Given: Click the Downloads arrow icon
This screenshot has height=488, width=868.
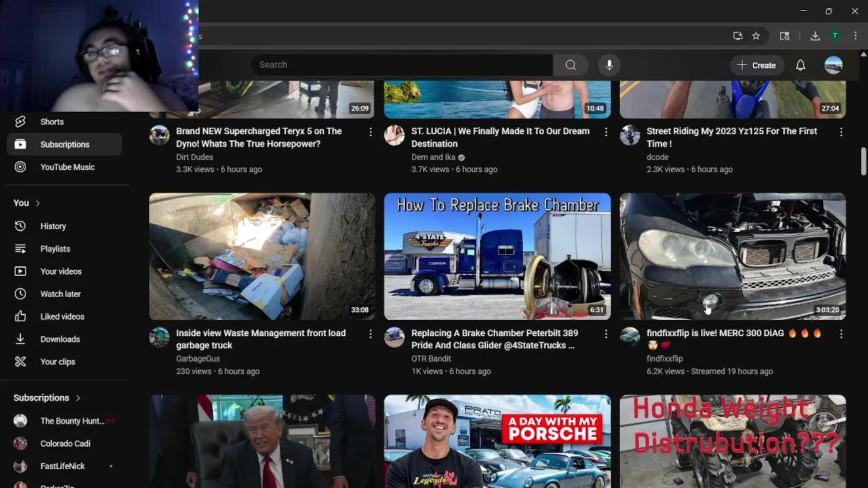Looking at the screenshot, I should (x=20, y=339).
